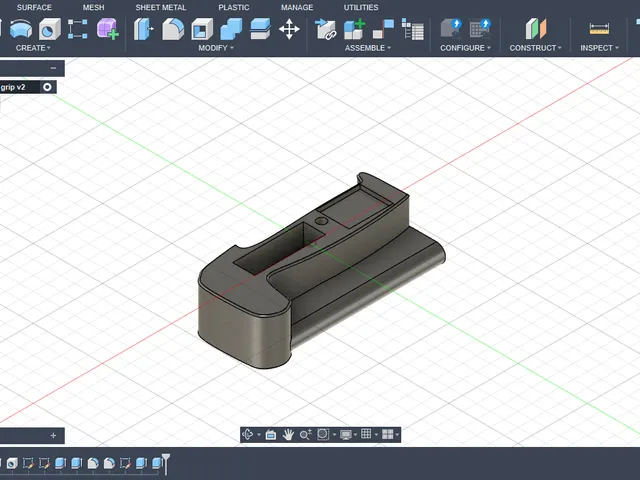Click the Fit/Zoom Window icon
This screenshot has height=480, width=640.
[323, 434]
